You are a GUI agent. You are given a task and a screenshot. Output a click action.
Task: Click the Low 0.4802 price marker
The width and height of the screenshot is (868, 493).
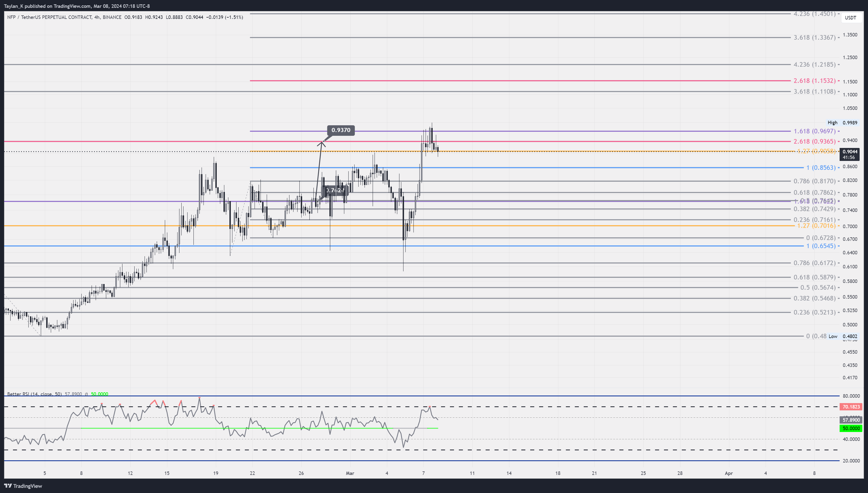[x=843, y=336]
